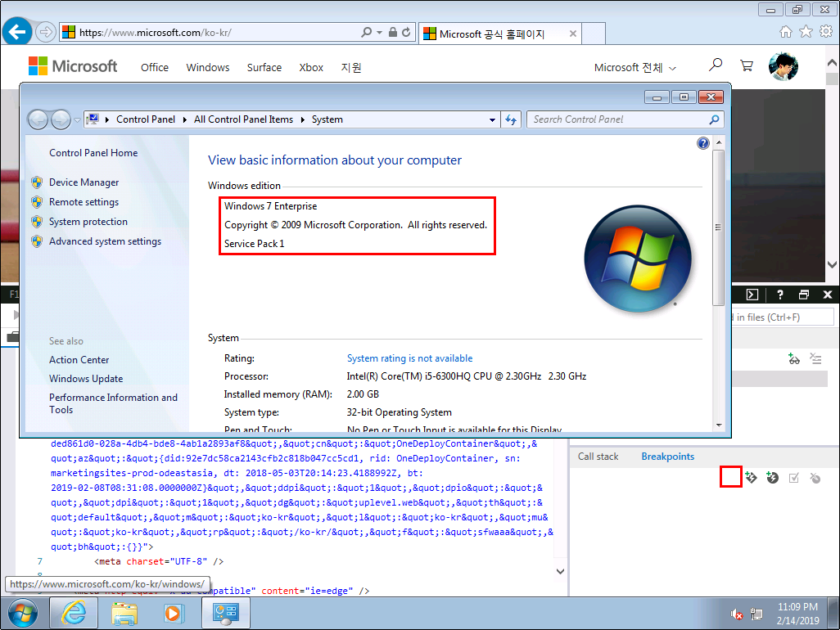Open the IE Home button

pyautogui.click(x=785, y=32)
